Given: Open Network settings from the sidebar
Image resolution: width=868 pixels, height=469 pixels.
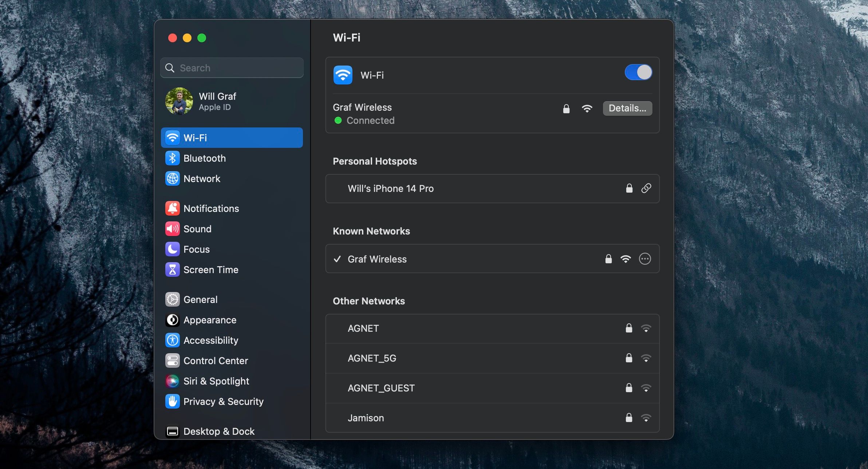Looking at the screenshot, I should click(202, 178).
